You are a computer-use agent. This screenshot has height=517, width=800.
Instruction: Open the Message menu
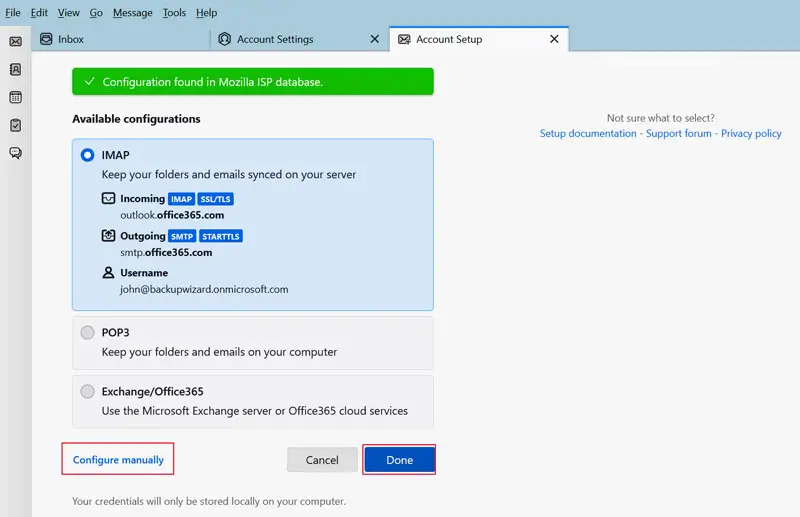(x=133, y=12)
